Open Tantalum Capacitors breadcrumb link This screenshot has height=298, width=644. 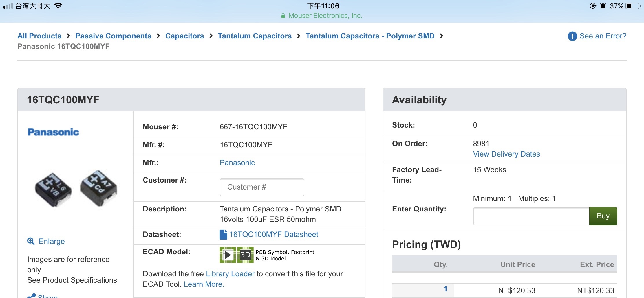[x=255, y=36]
